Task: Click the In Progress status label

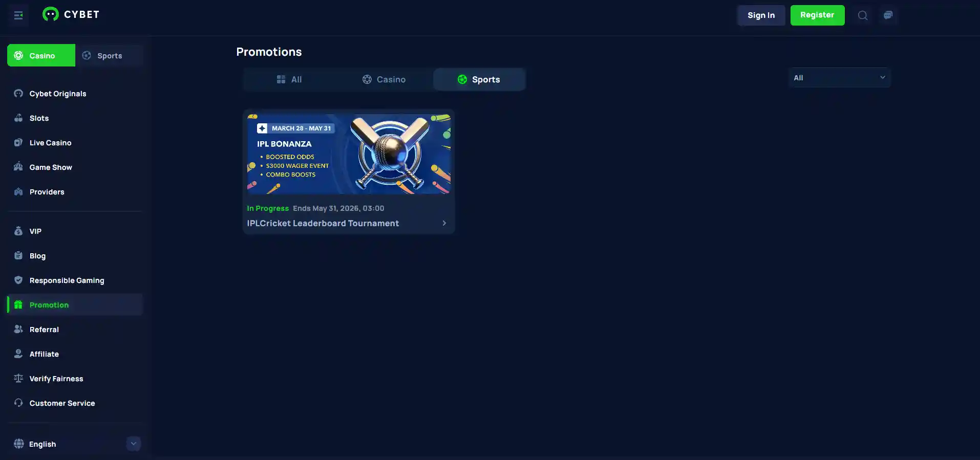Action: click(x=268, y=208)
